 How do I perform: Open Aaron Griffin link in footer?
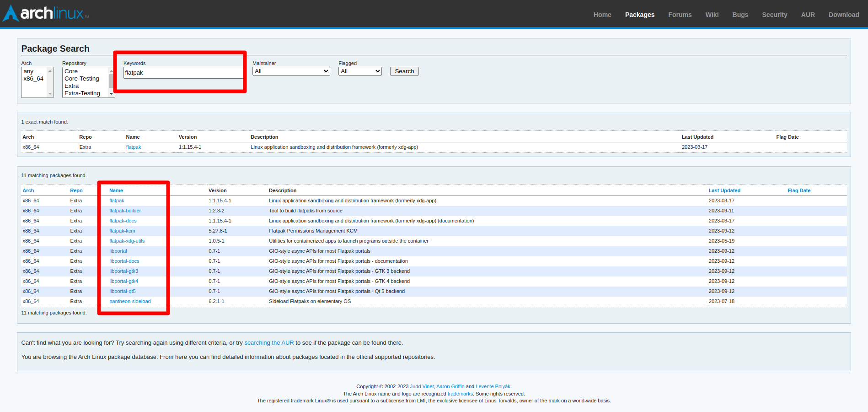pyautogui.click(x=450, y=387)
